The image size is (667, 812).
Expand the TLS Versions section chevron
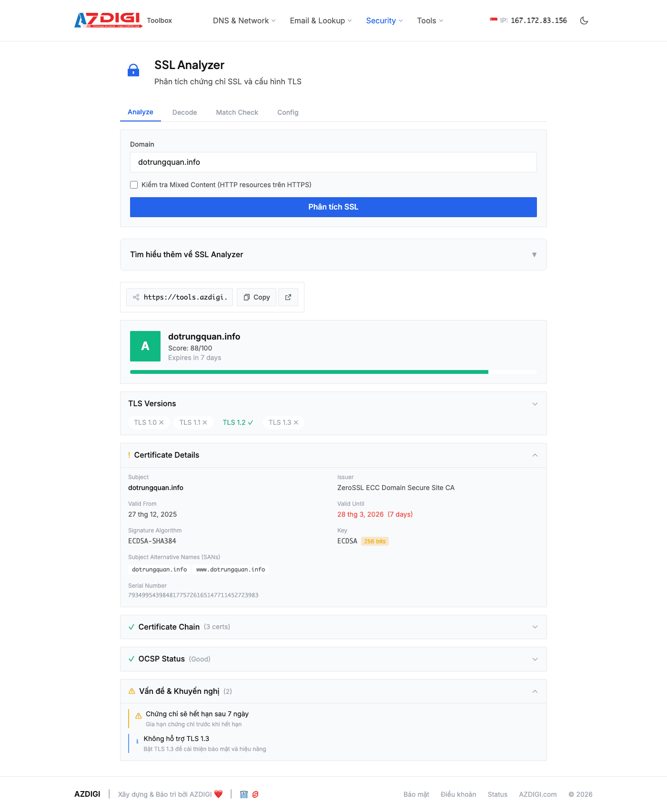point(535,404)
